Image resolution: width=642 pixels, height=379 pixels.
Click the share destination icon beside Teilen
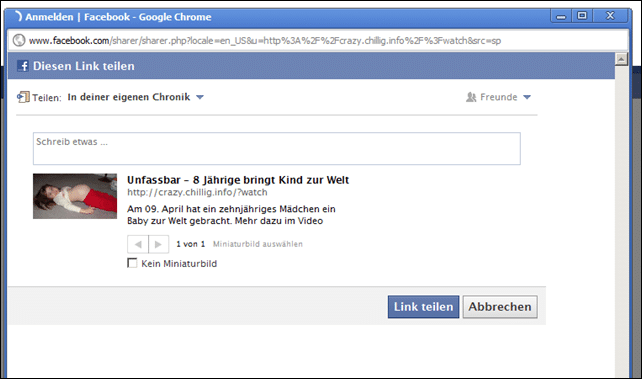(23, 97)
